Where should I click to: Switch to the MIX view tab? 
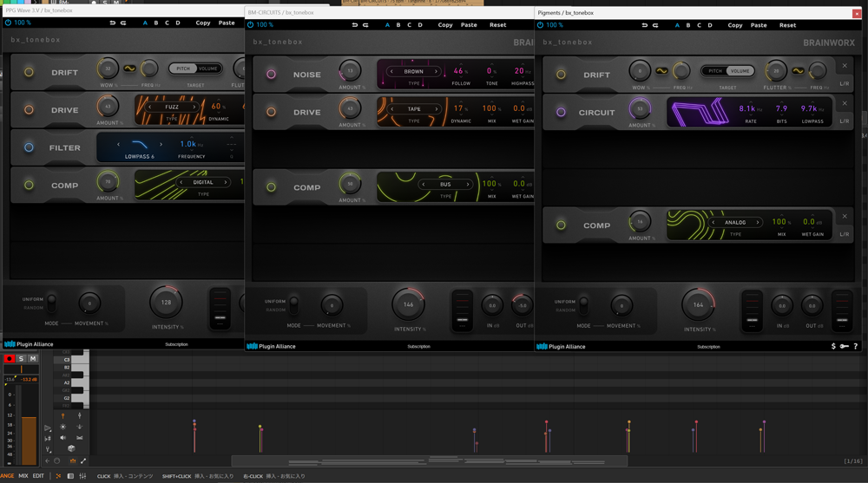click(x=23, y=476)
